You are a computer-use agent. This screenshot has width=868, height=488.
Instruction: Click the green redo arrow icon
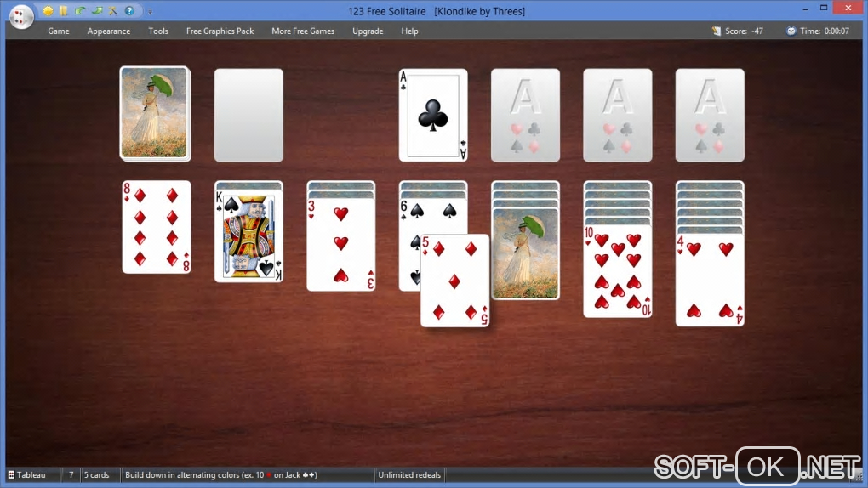coord(97,10)
